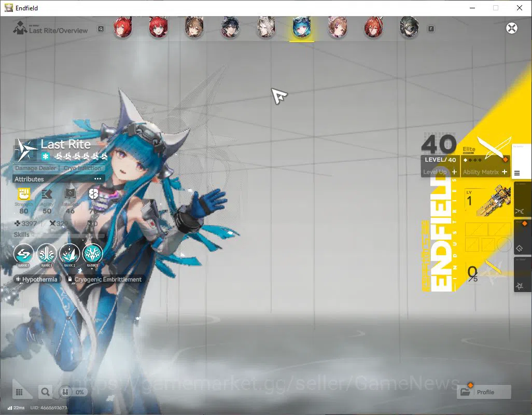
Task: Select the second operator portrait from the left
Action: 158,28
